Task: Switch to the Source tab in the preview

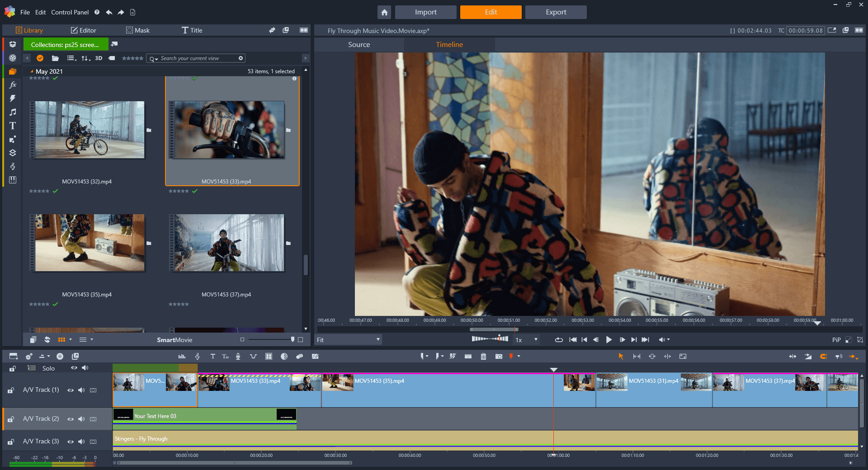Action: click(359, 44)
